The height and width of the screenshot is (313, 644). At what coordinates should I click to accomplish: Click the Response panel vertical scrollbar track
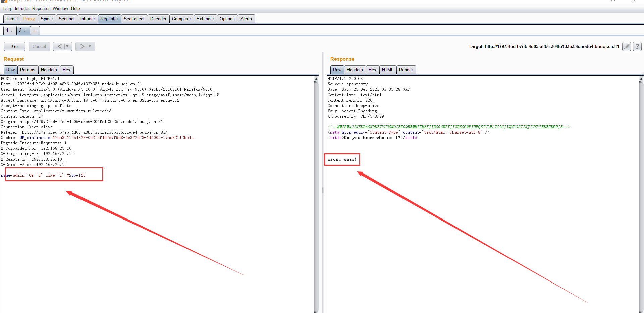641,198
